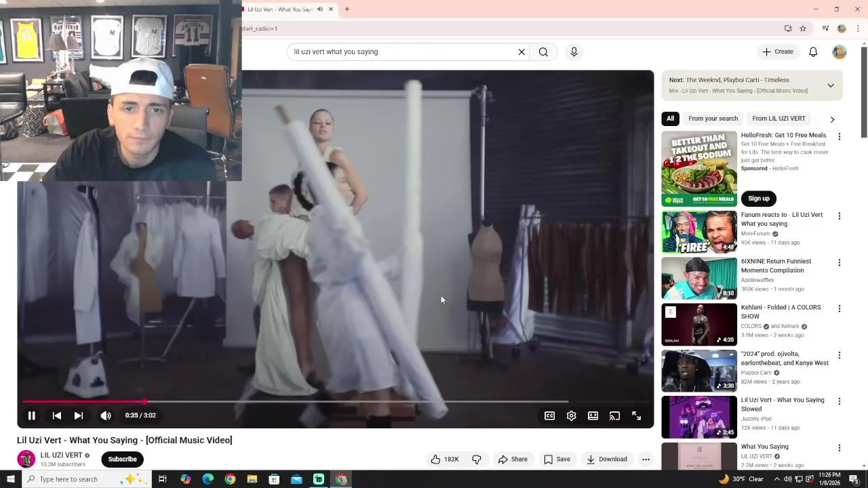
Task: Open 6IXNINE Return Funniest Moments thumbnail
Action: [x=699, y=278]
